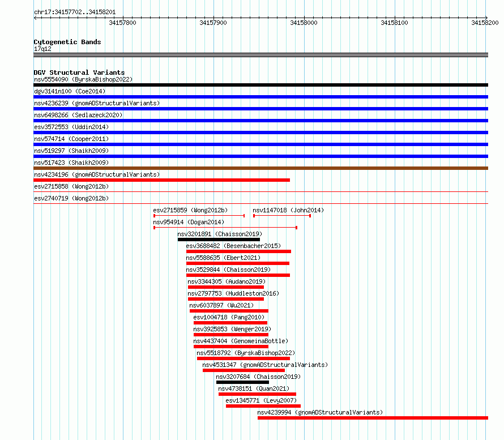Click the red bar for nsv4437404
504x440 pixels.
(x=231, y=347)
